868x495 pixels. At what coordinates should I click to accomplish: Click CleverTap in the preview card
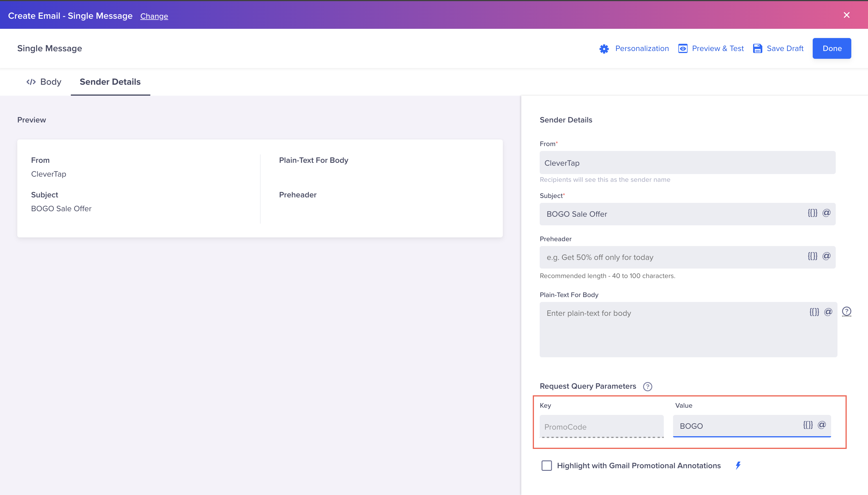[x=49, y=174]
